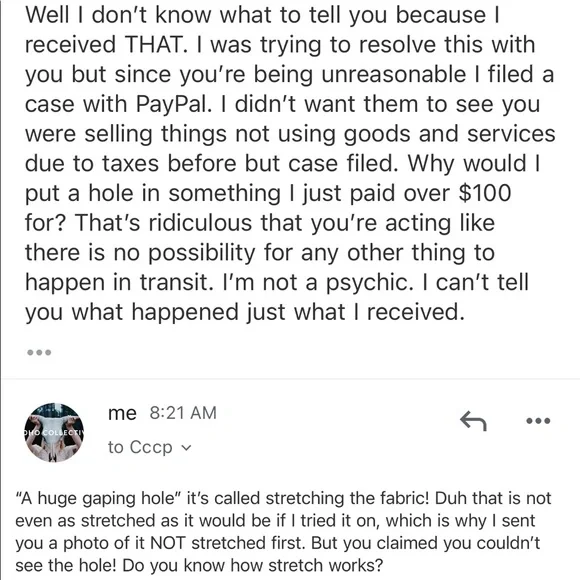Click the "to Cccp" recipient label

click(x=140, y=447)
